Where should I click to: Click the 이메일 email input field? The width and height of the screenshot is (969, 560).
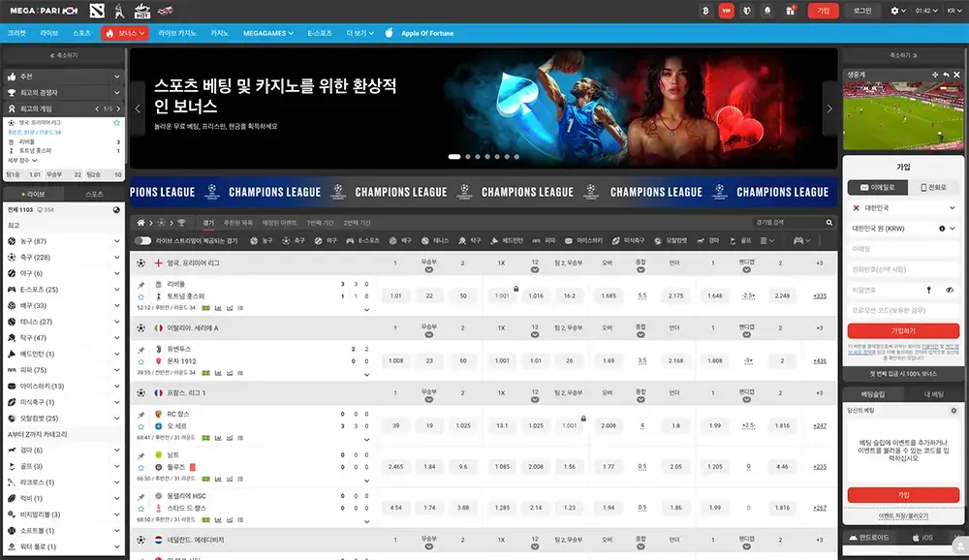(x=903, y=249)
